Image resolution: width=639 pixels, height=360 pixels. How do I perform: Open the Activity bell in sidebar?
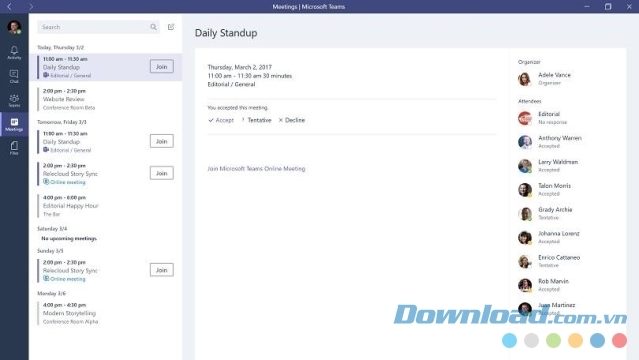click(14, 53)
